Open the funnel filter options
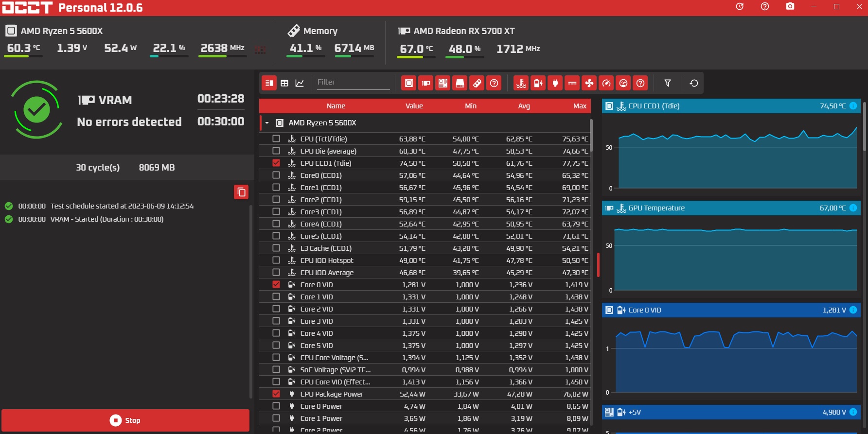The width and height of the screenshot is (868, 434). click(x=668, y=83)
